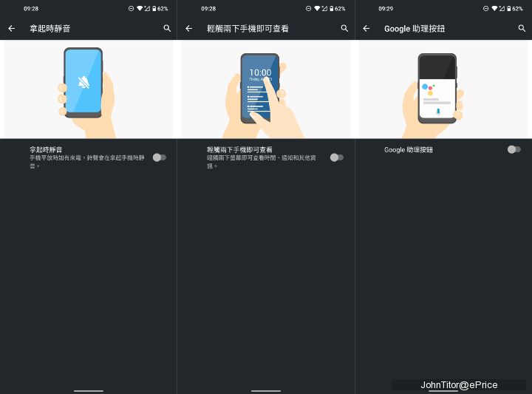Image resolution: width=532 pixels, height=394 pixels.
Task: Tap the Google 助理按鈕 setting label
Action: [x=409, y=149]
